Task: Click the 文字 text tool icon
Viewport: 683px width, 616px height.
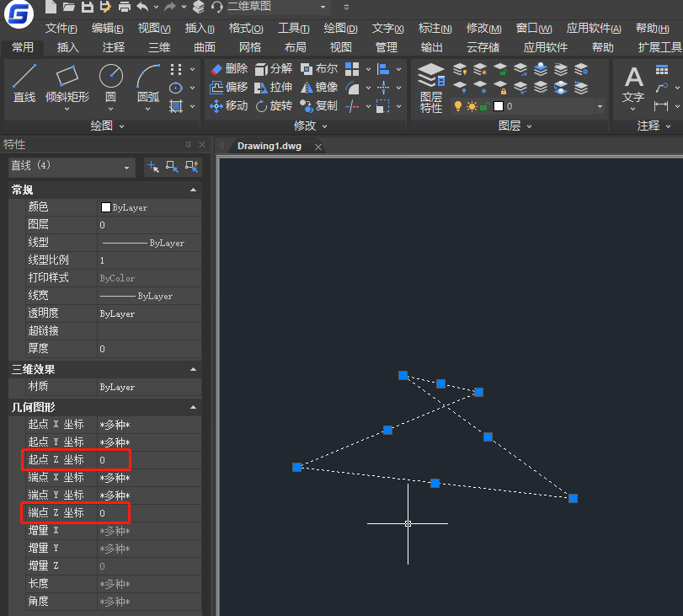Action: (x=633, y=84)
